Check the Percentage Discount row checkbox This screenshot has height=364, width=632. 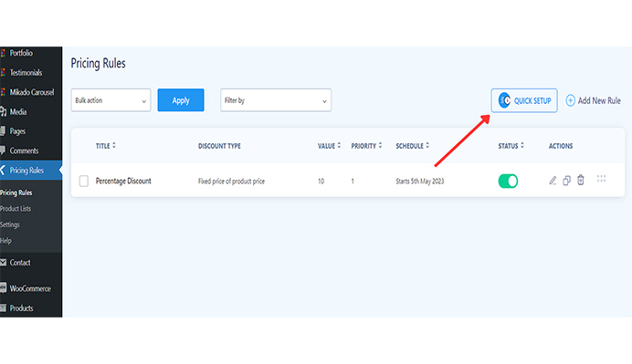point(83,181)
